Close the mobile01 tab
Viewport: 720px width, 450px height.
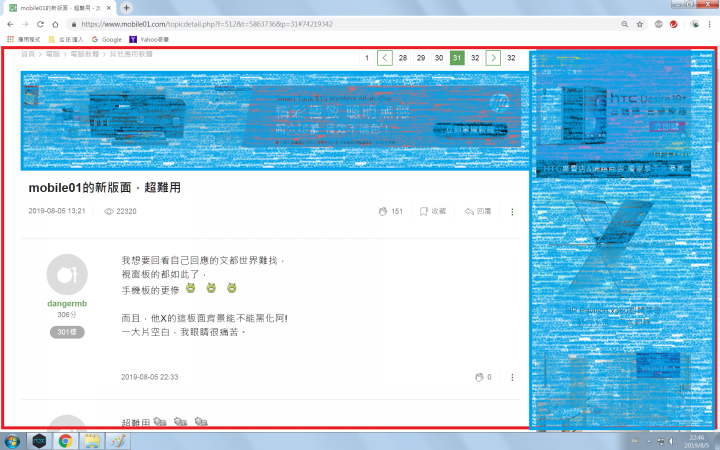[x=108, y=8]
